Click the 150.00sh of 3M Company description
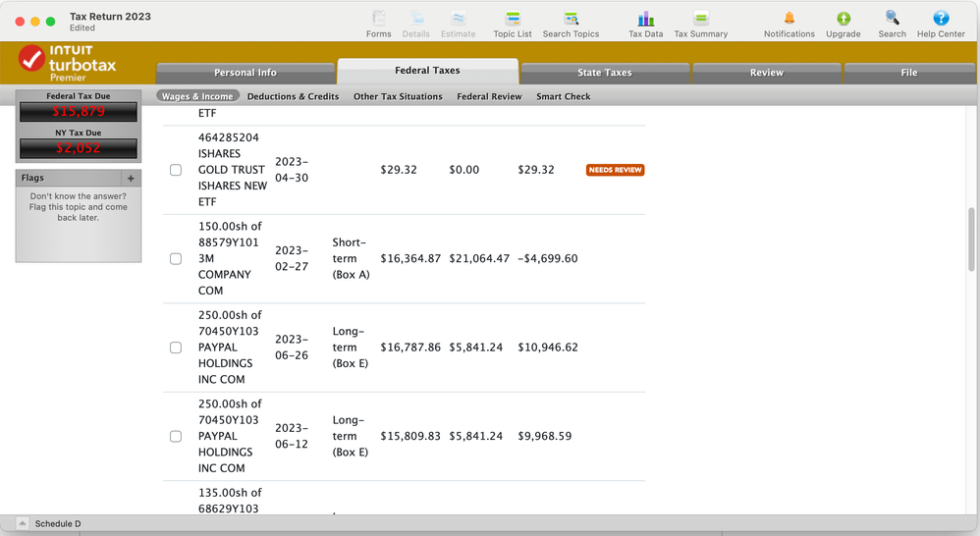This screenshot has height=536, width=980. 230,258
